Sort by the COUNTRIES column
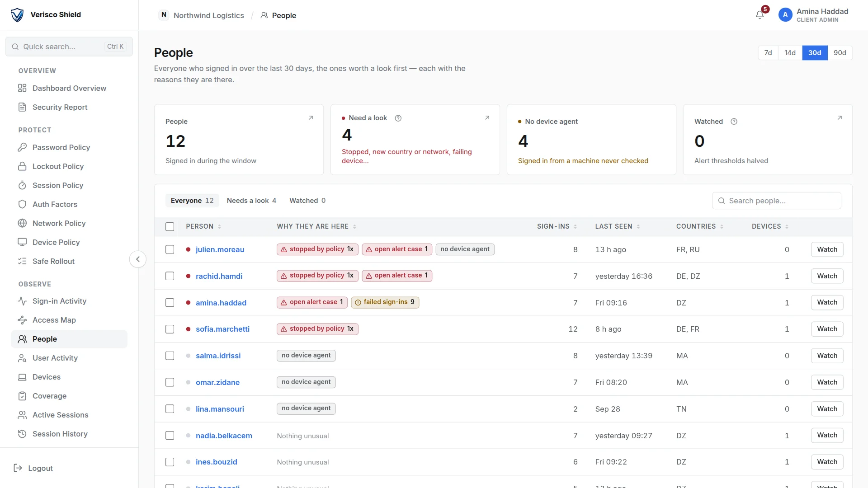 click(x=700, y=226)
